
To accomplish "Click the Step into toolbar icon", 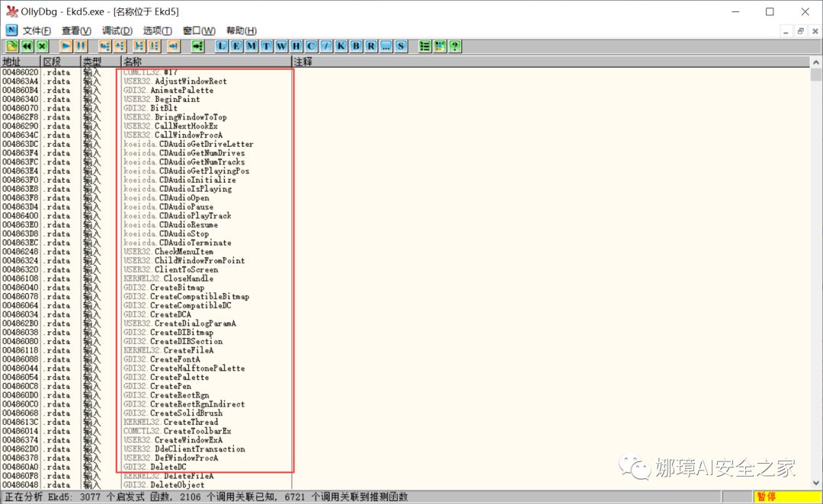I will pos(104,46).
